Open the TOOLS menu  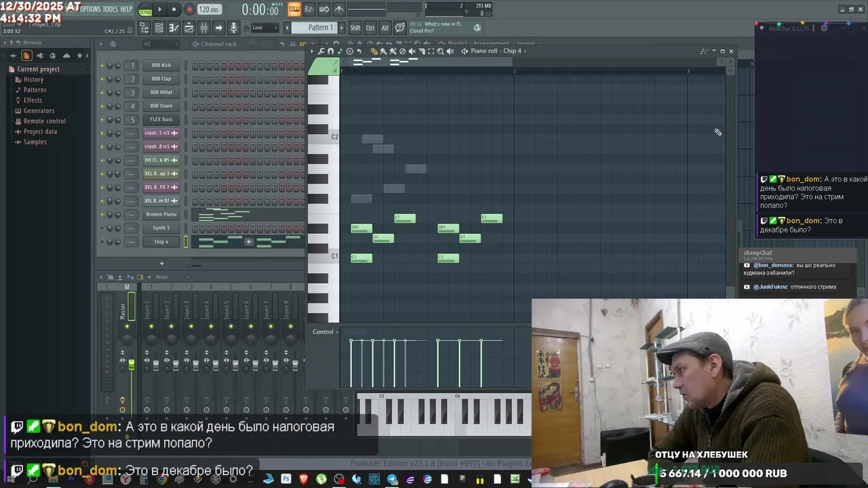(x=110, y=9)
